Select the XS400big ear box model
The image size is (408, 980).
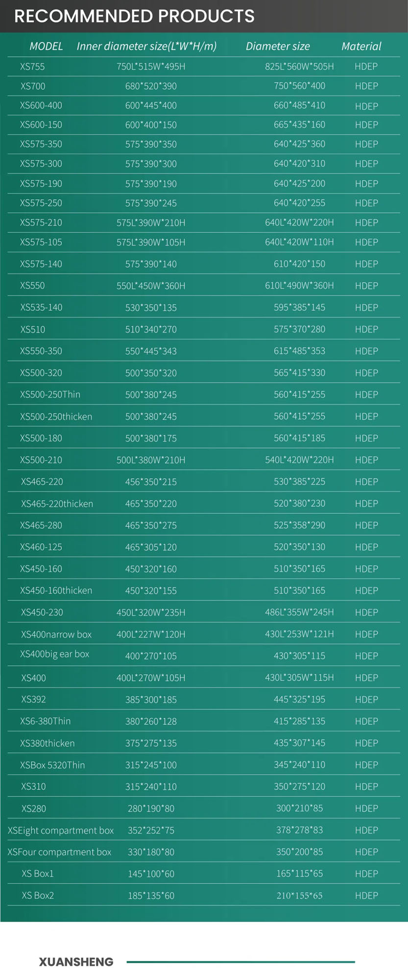55,654
